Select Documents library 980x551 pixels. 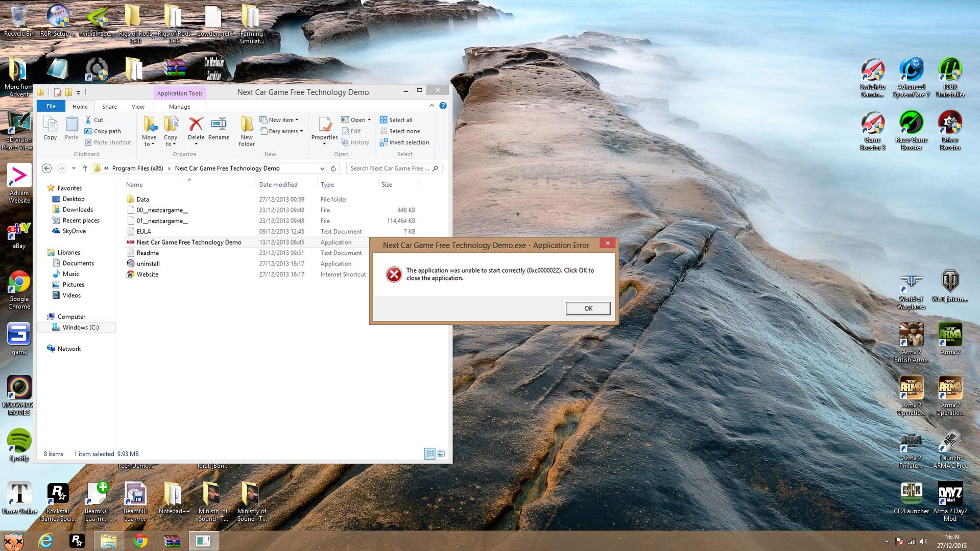[x=78, y=263]
